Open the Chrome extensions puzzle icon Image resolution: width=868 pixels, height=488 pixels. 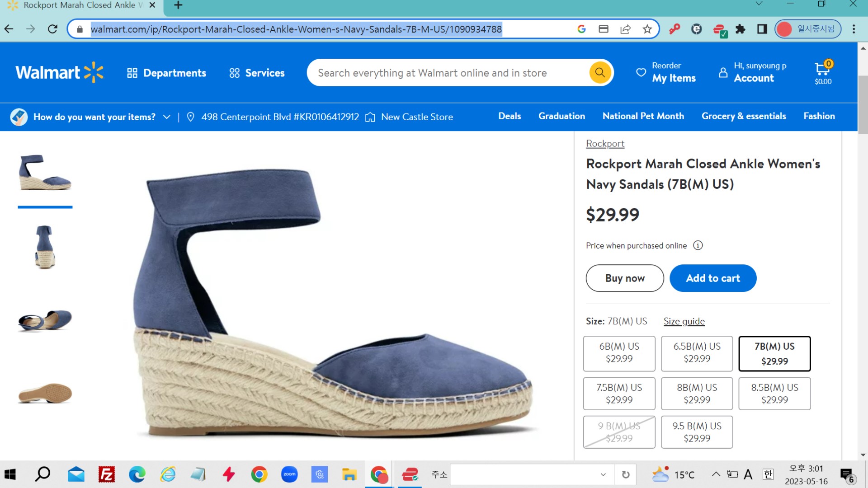pos(740,29)
